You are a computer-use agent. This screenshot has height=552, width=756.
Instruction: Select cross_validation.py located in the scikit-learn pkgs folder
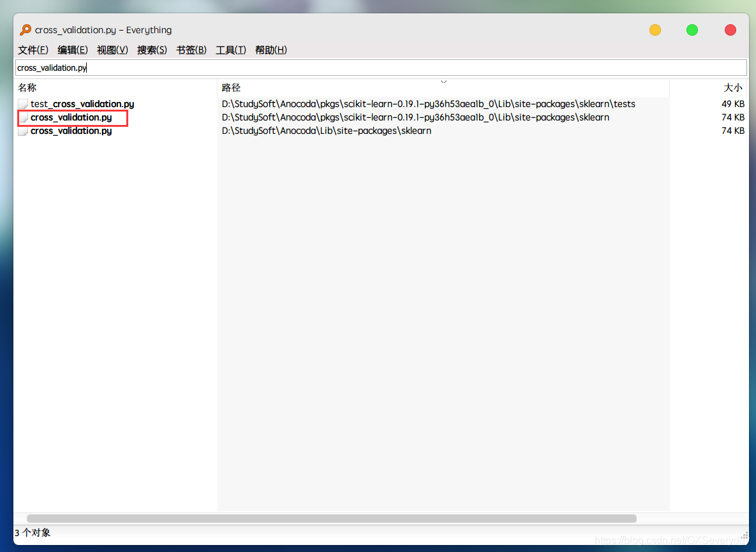click(x=71, y=117)
